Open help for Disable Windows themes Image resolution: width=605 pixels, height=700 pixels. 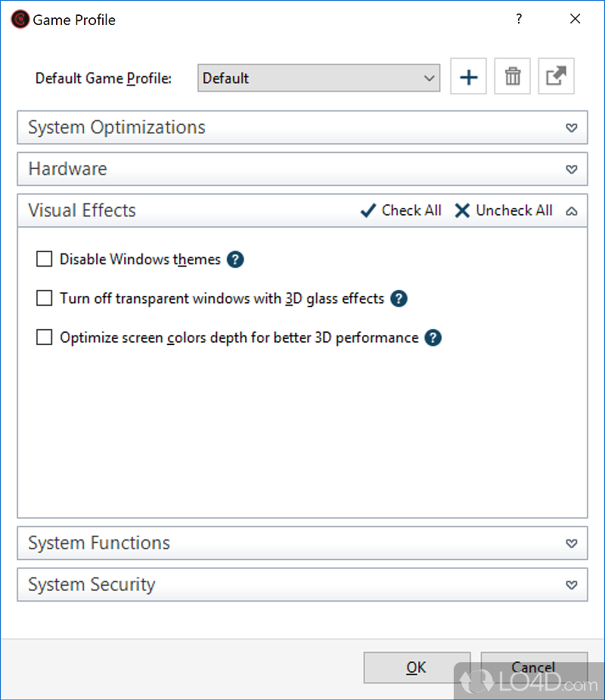[x=235, y=260]
